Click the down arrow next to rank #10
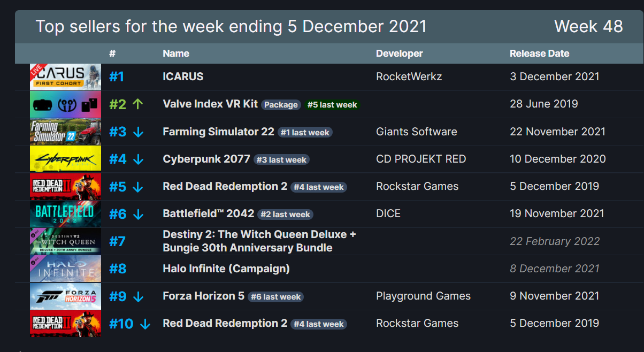The width and height of the screenshot is (644, 352). click(x=144, y=324)
